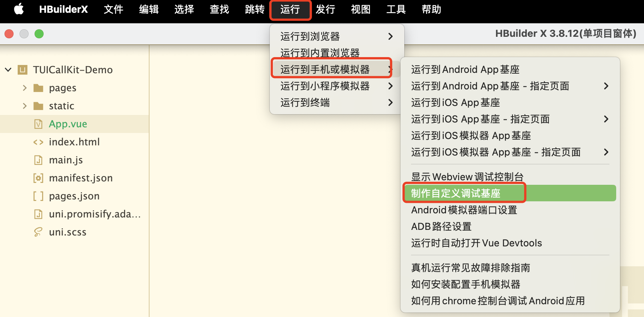Select 运行到小程序模拟器 menu item
This screenshot has height=317, width=644.
pos(337,86)
